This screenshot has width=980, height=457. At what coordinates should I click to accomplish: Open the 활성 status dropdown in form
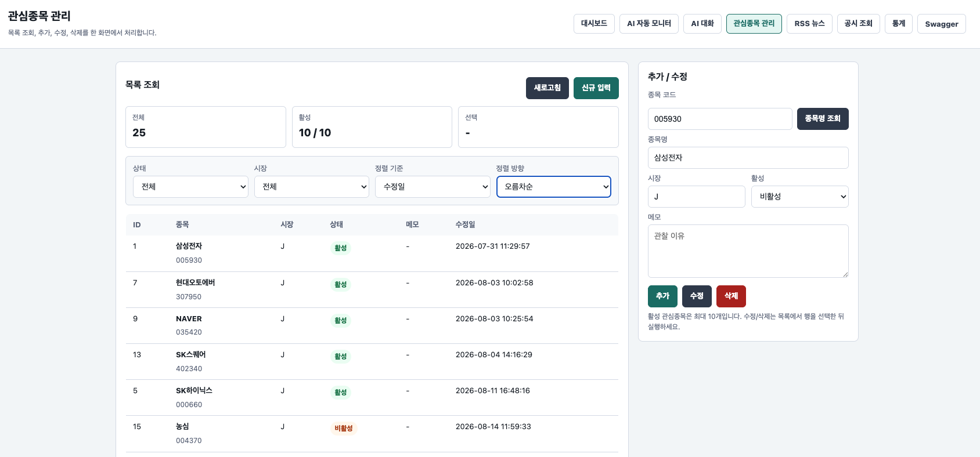(x=800, y=197)
